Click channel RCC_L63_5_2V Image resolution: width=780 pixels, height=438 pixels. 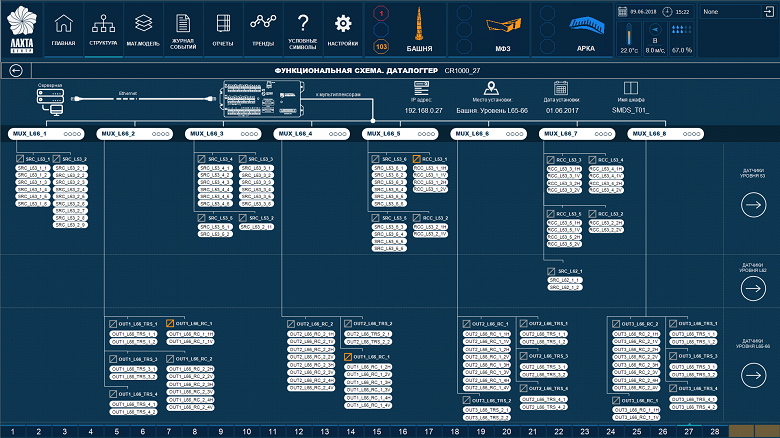tap(565, 244)
